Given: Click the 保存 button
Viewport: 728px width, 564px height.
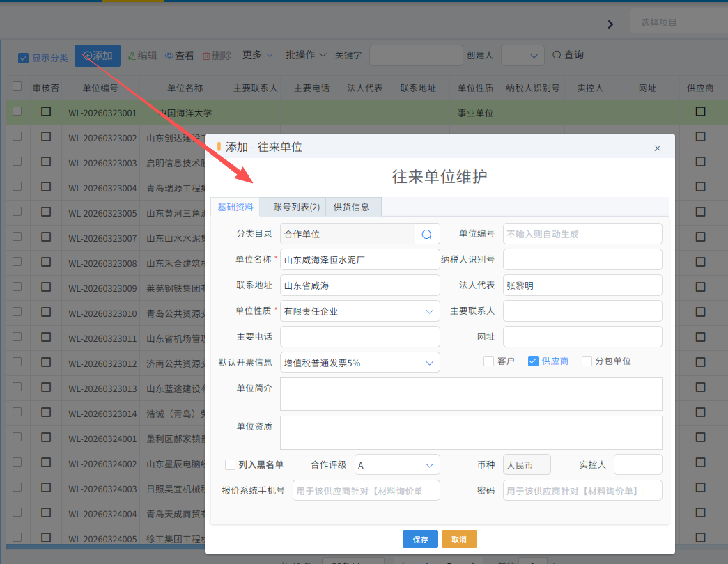Looking at the screenshot, I should 420,540.
